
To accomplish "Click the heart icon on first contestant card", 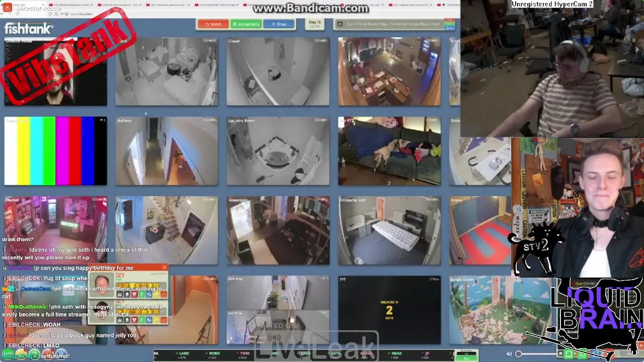I will (x=135, y=295).
